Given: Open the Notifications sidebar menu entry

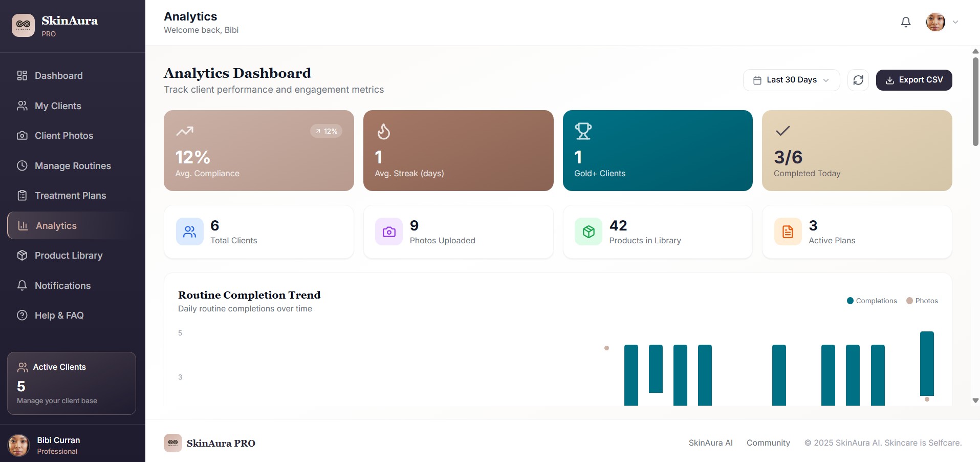Looking at the screenshot, I should click(62, 285).
